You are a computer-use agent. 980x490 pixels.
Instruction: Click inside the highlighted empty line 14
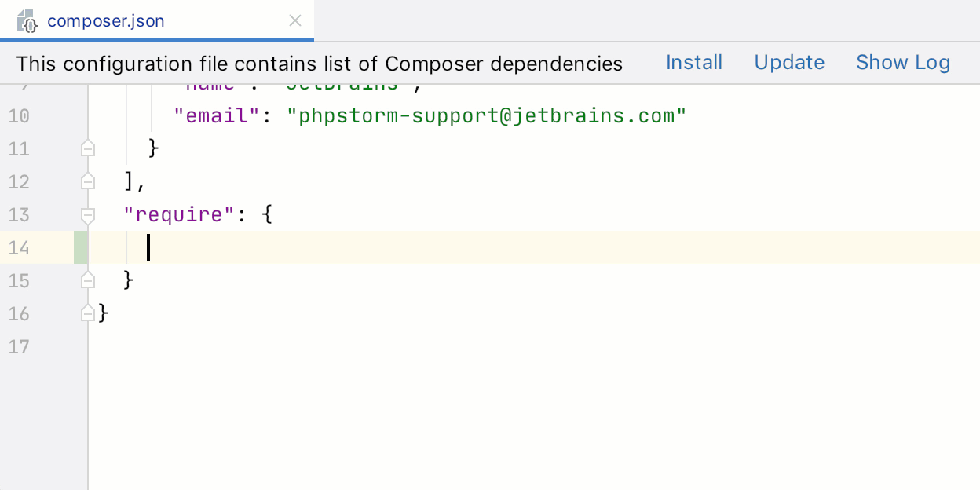tap(471, 248)
